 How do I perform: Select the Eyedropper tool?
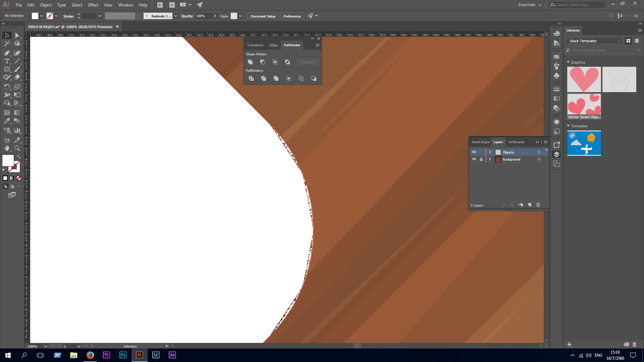click(7, 121)
